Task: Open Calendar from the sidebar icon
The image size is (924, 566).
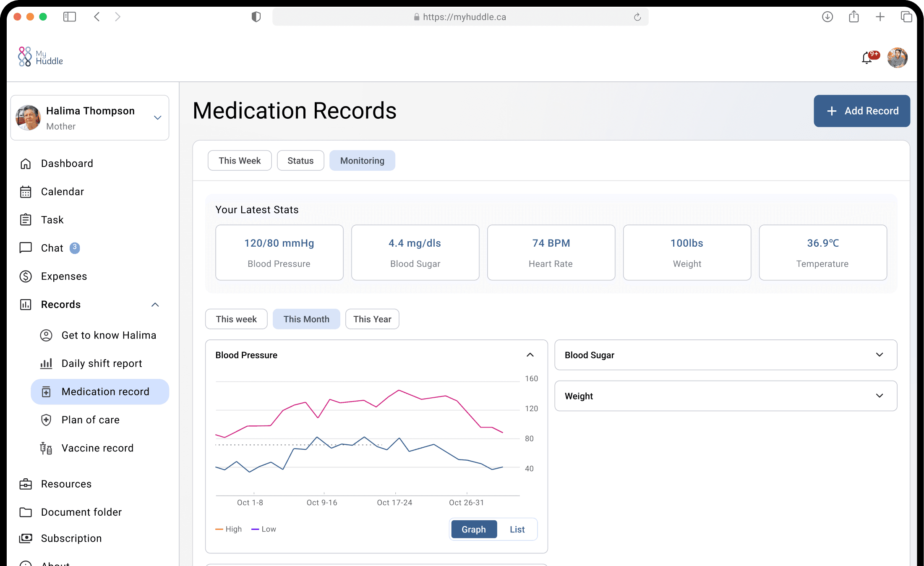Action: (26, 192)
